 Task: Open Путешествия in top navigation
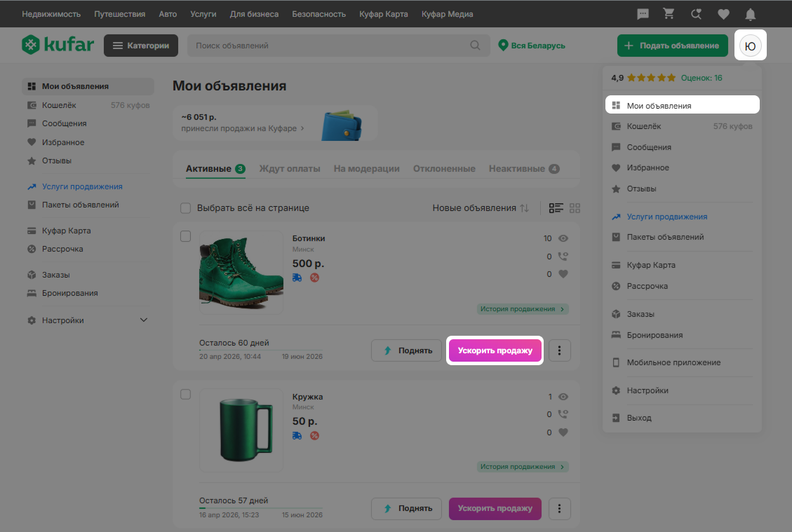[120, 14]
